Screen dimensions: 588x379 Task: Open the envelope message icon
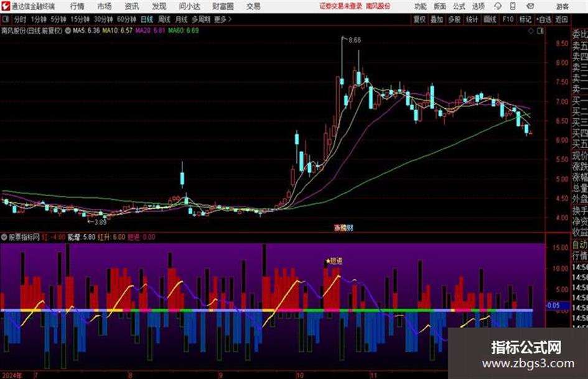[530, 6]
